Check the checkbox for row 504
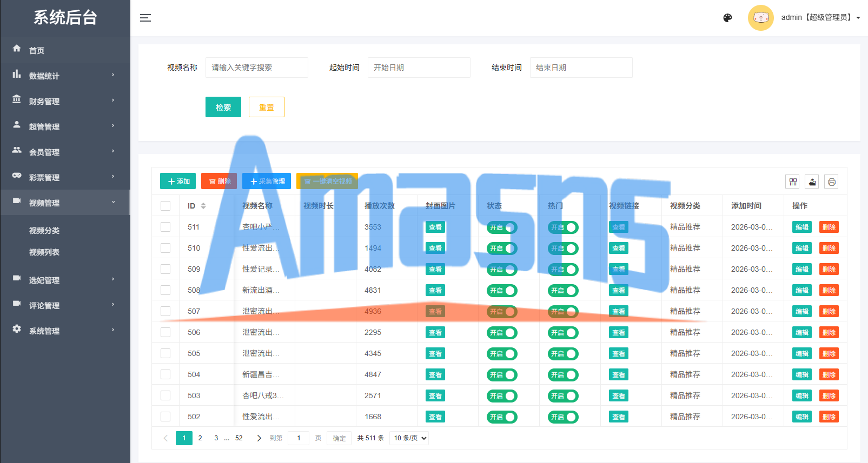 click(165, 374)
